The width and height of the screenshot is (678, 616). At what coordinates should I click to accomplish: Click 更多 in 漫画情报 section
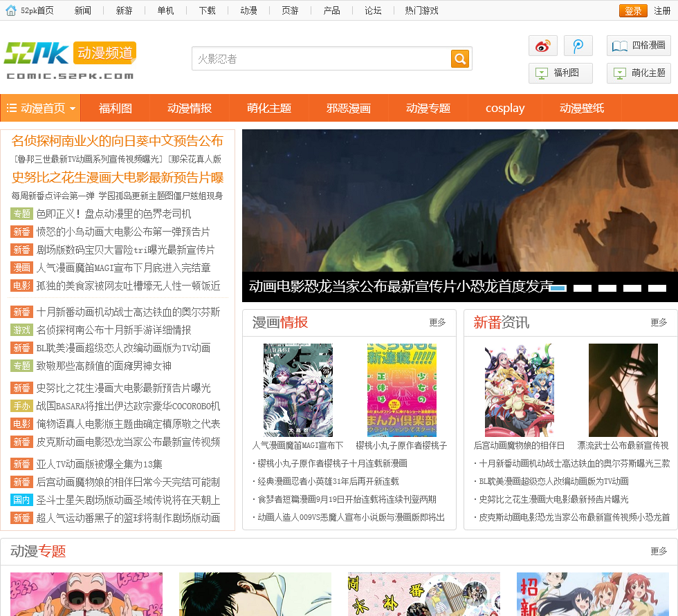(x=437, y=322)
